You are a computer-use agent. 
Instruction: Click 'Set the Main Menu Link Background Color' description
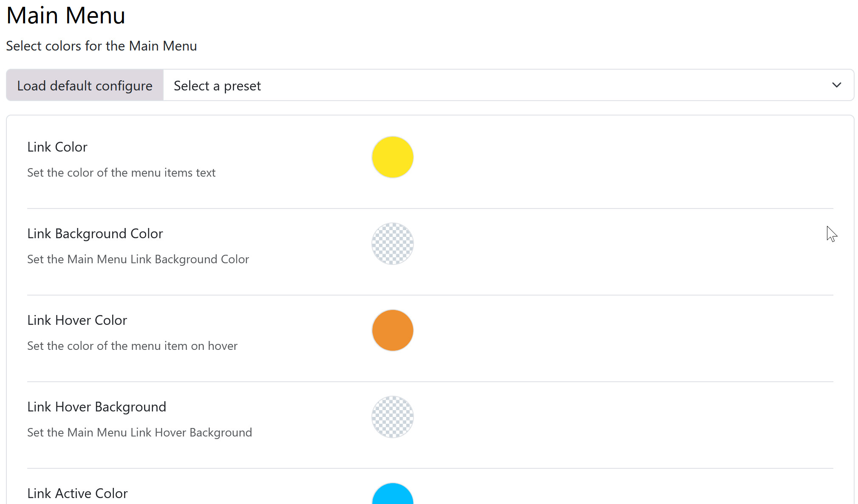[x=138, y=259]
